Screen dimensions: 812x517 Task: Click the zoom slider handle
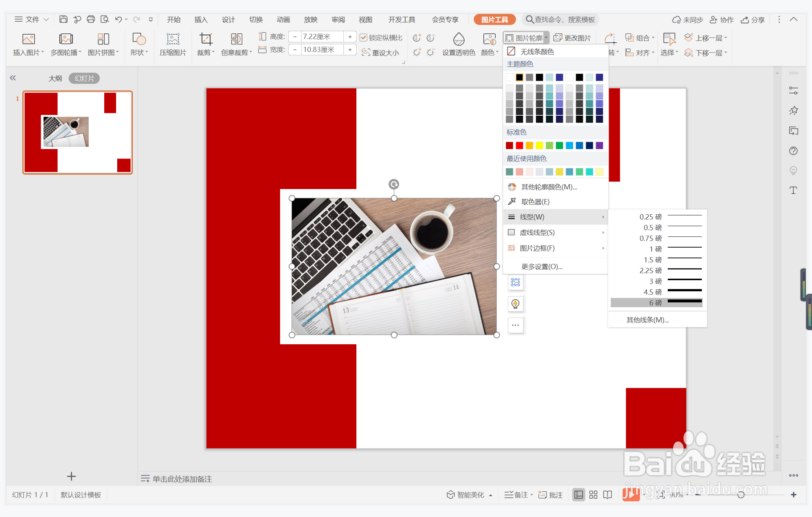(741, 495)
